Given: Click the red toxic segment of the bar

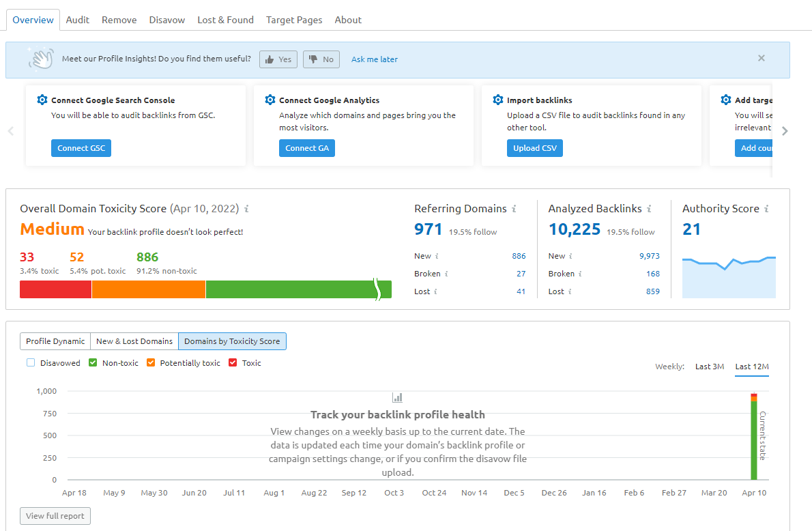Looking at the screenshot, I should click(55, 289).
